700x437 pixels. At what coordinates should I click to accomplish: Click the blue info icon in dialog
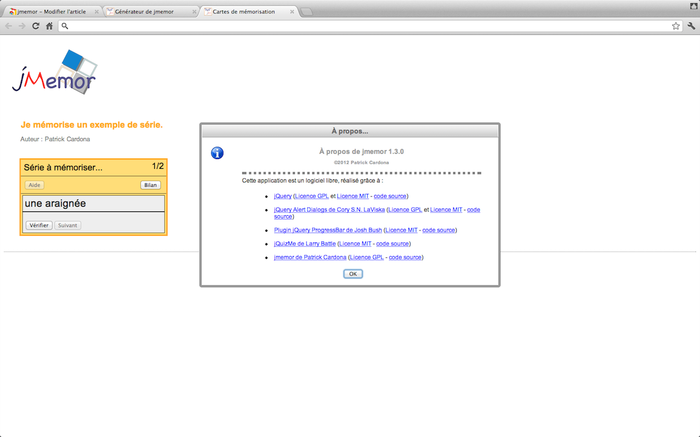pos(217,153)
